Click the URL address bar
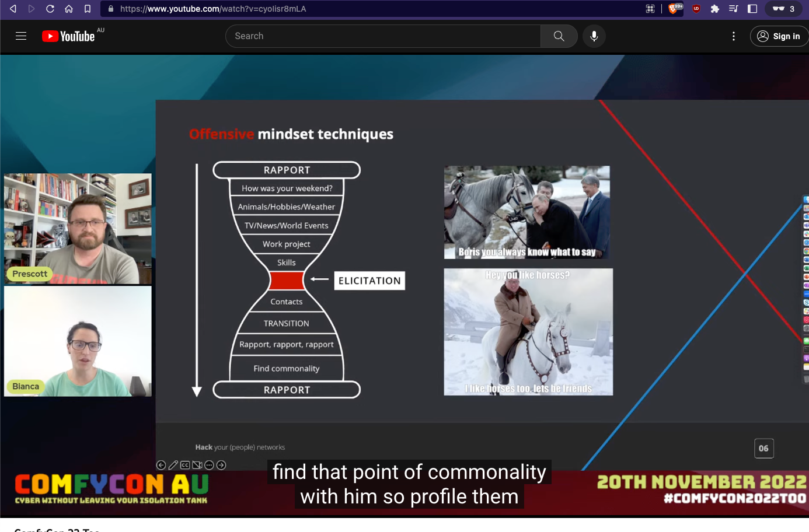Viewport: 809px width, 532px height. (x=374, y=9)
